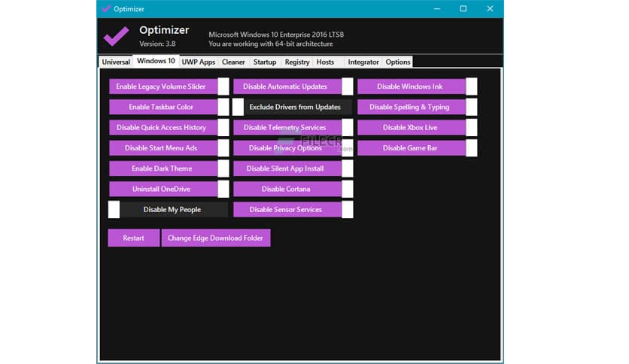Toggle Disable Game Bar switch
Screen dimensions: 629x364
(417, 148)
